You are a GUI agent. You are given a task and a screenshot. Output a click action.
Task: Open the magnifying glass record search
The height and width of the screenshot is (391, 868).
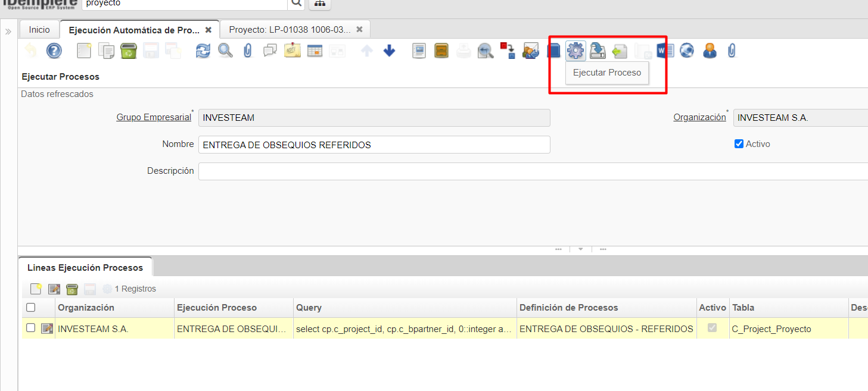point(225,51)
